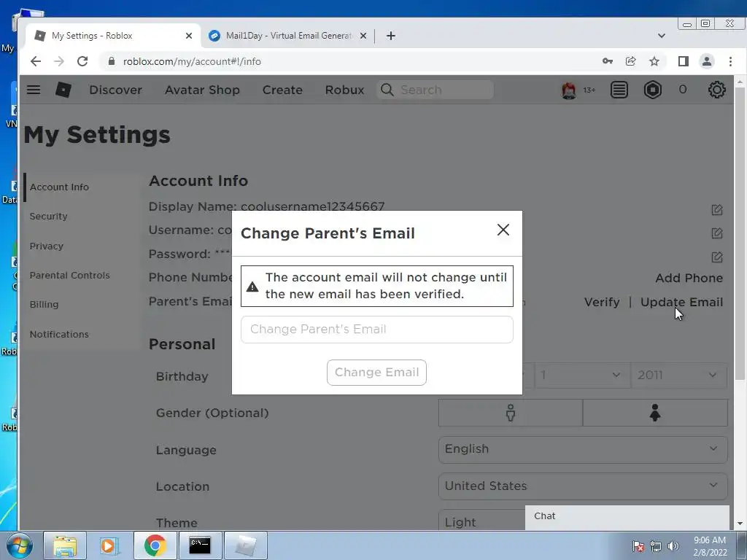
Task: Open a new browser tab
Action: pos(391,36)
